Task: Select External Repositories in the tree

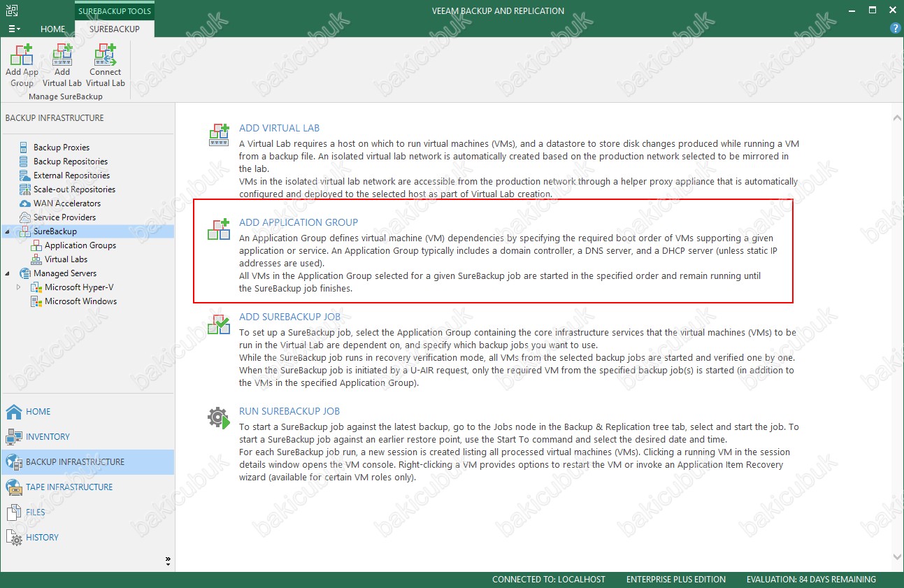Action: point(71,175)
